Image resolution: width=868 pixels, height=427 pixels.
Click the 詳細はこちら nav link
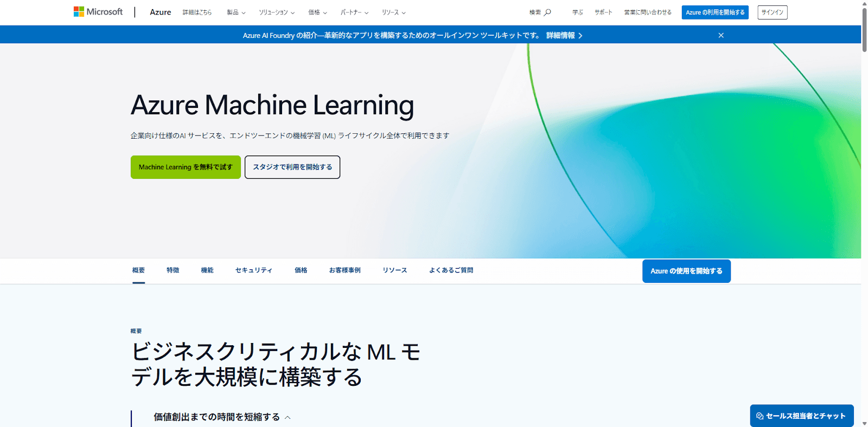point(197,12)
